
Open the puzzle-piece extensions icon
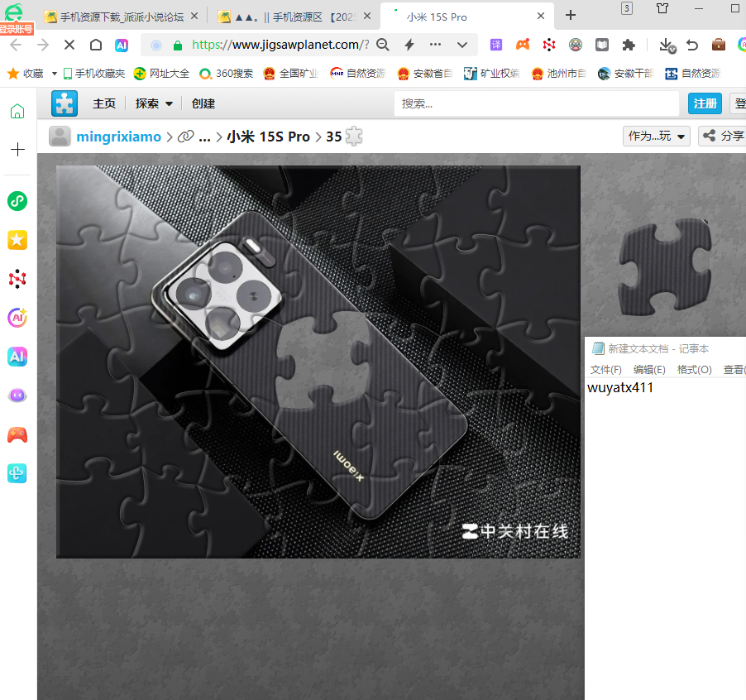tap(629, 45)
